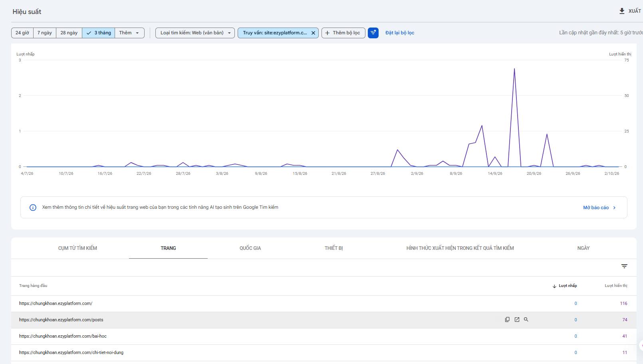
Task: Switch to the CỤM TỪ TÌM KIẾM tab
Action: pyautogui.click(x=77, y=248)
